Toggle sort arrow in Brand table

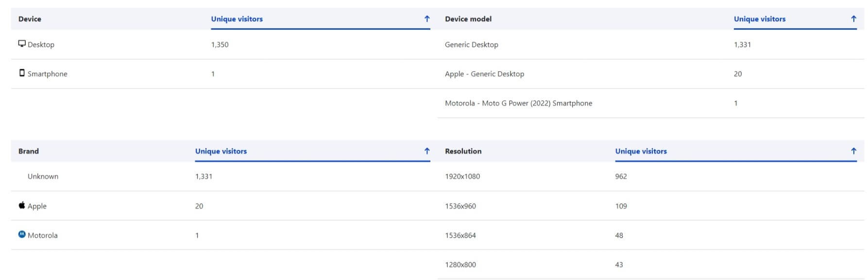click(x=427, y=151)
